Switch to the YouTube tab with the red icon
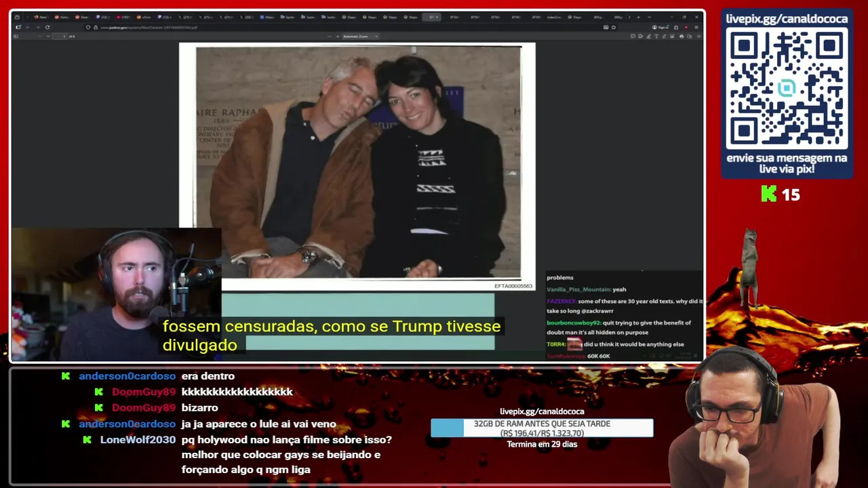Image resolution: width=868 pixels, height=488 pixels. (123, 17)
